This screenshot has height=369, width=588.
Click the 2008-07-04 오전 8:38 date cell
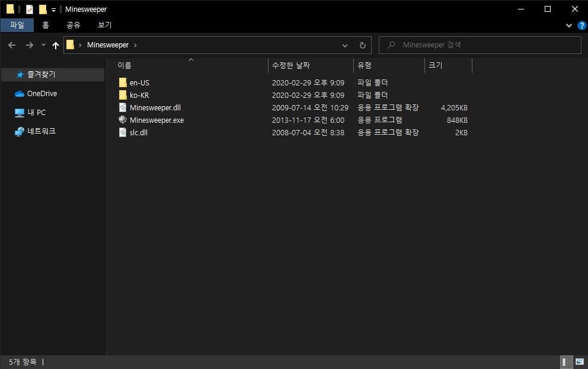pyautogui.click(x=308, y=132)
